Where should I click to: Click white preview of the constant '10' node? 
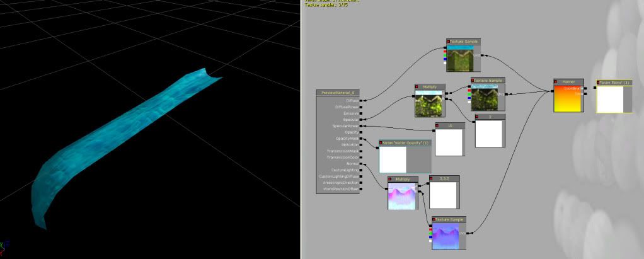click(x=449, y=142)
